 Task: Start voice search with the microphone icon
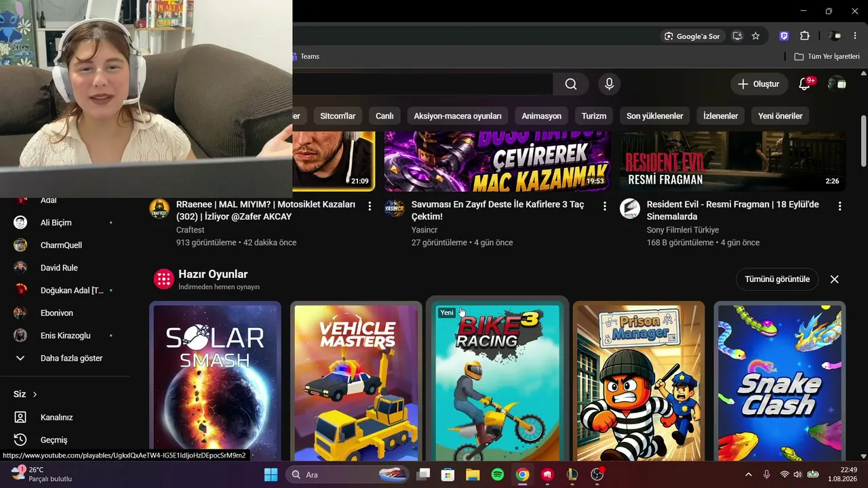point(609,84)
